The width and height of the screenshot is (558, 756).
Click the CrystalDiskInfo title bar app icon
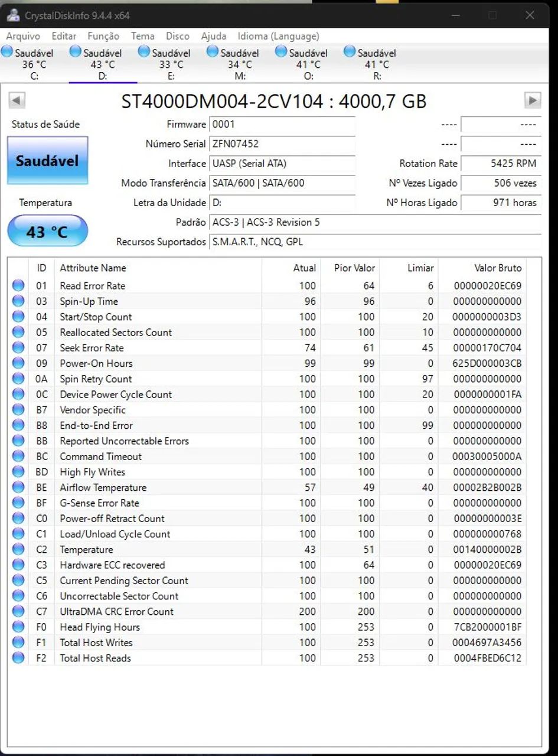(x=13, y=15)
